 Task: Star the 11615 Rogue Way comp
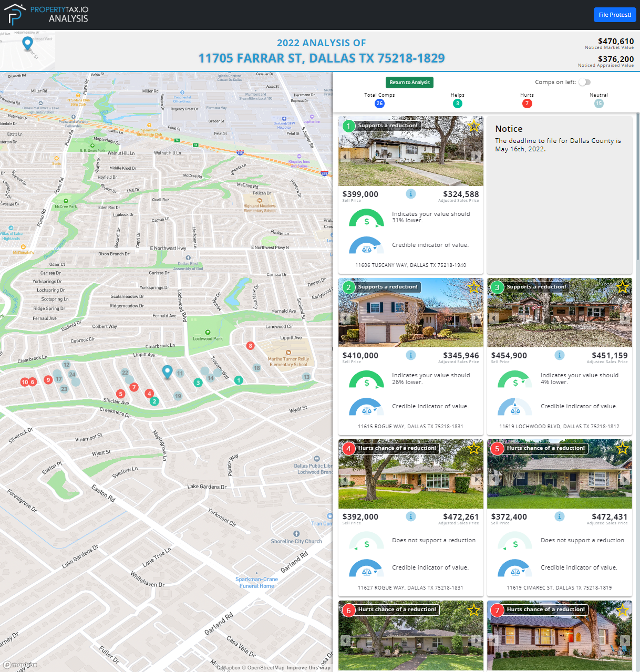474,287
